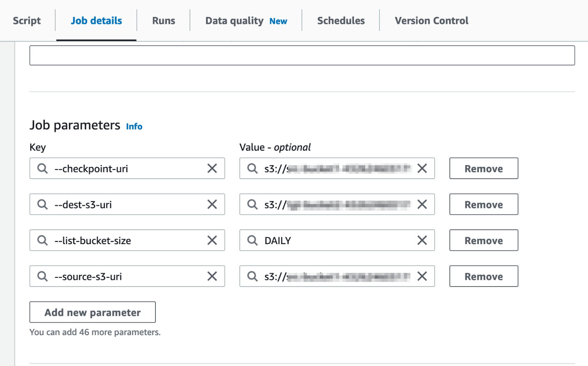Image resolution: width=588 pixels, height=366 pixels.
Task: Click the empty text field above Job parameters
Action: tap(301, 55)
